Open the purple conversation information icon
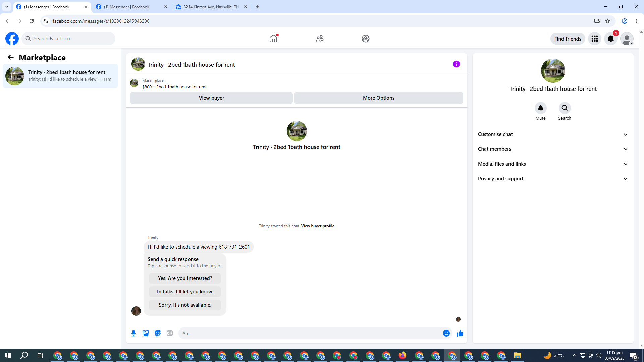 point(457,64)
